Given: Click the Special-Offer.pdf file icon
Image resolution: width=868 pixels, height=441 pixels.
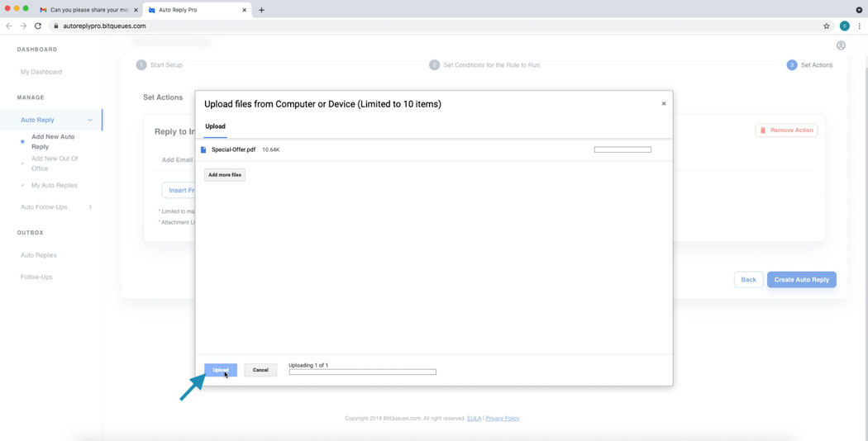Looking at the screenshot, I should coord(203,150).
